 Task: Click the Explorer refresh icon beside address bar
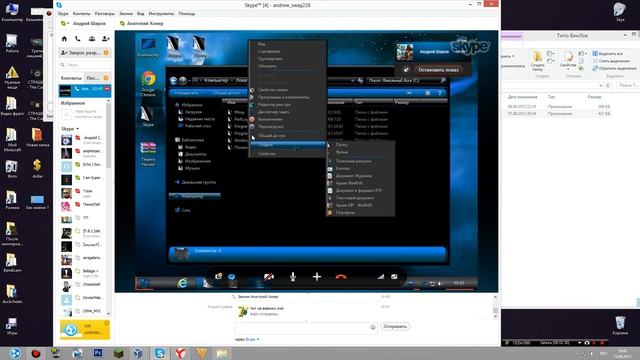point(608,85)
